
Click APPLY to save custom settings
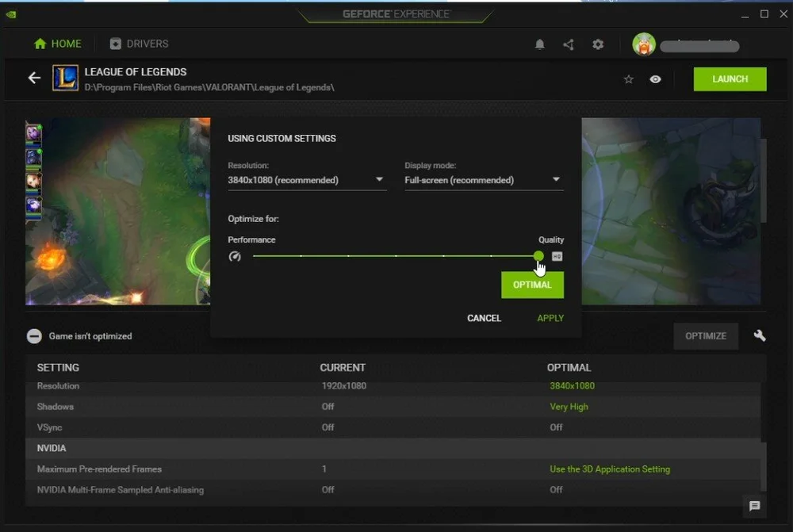pyautogui.click(x=550, y=318)
